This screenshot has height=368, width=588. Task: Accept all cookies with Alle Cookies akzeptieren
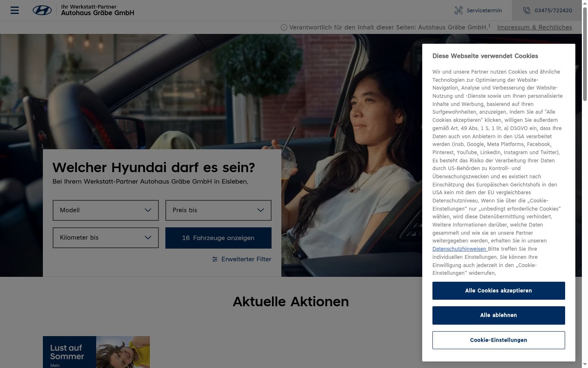[x=499, y=291]
